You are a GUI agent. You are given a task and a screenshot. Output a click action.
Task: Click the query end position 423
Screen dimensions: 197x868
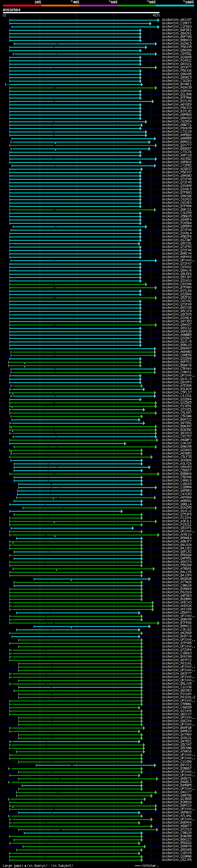(155, 15)
